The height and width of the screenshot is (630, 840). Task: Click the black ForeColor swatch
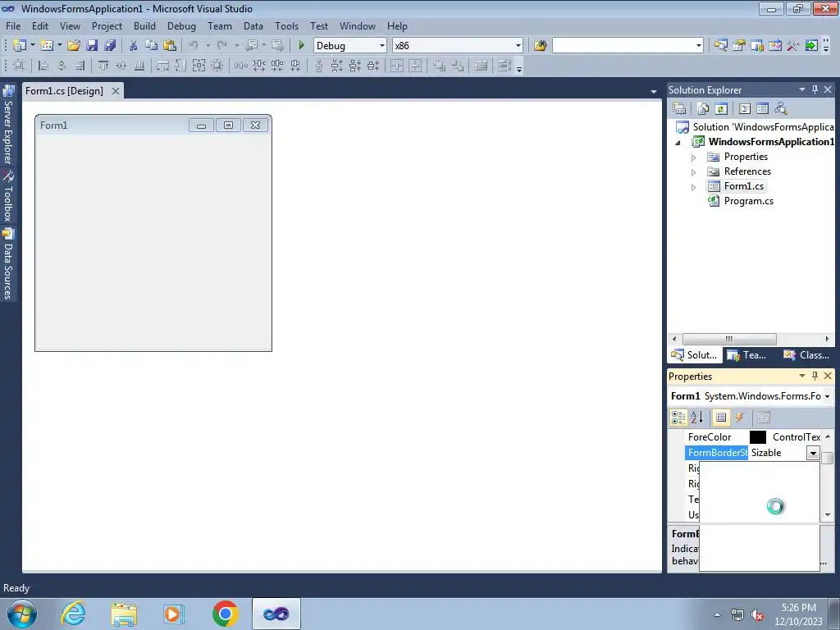click(757, 437)
